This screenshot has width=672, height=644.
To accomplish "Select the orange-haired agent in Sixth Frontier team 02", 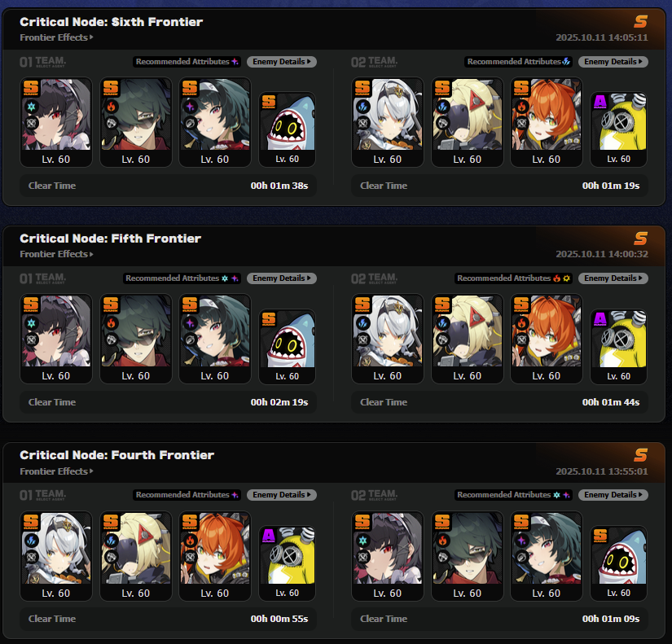I will (547, 122).
